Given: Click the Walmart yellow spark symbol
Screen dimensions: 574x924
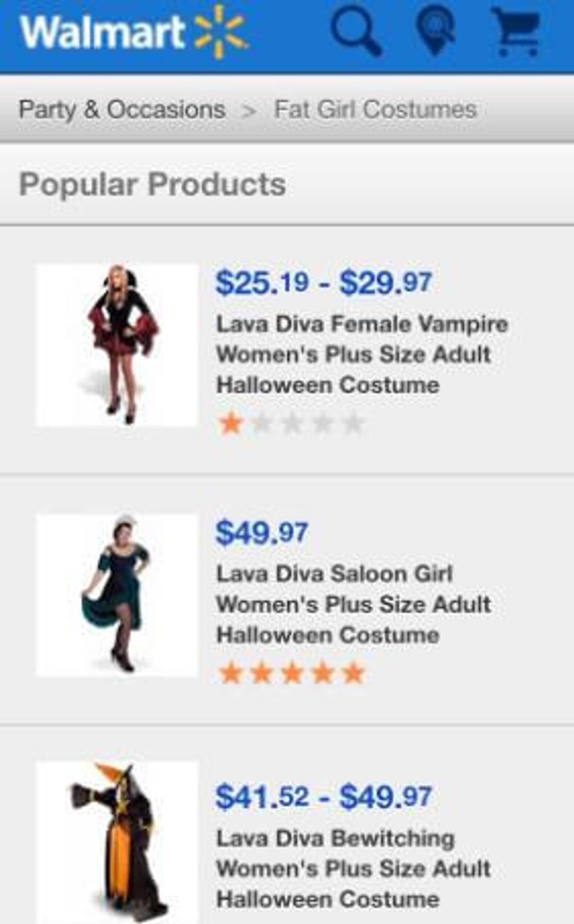Looking at the screenshot, I should click(220, 32).
